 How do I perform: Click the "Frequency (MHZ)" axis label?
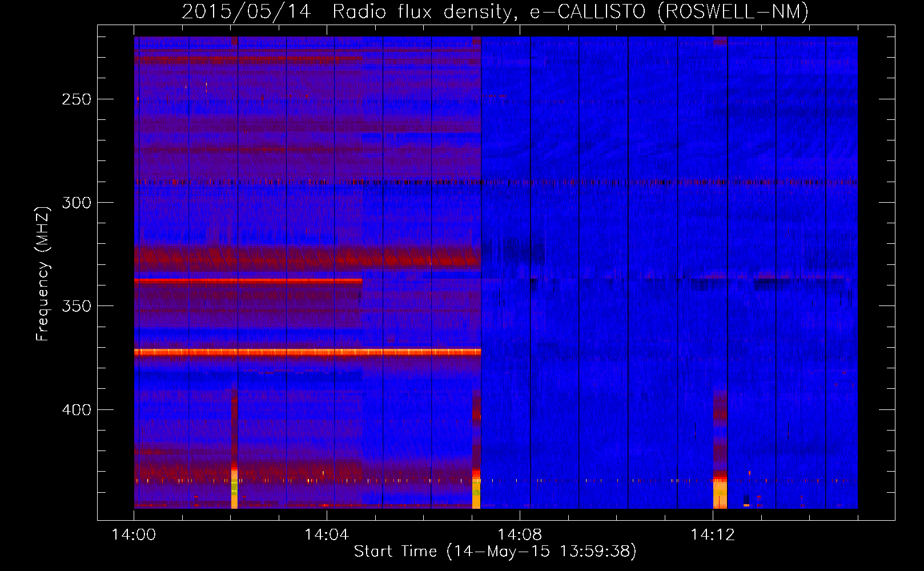point(43,274)
